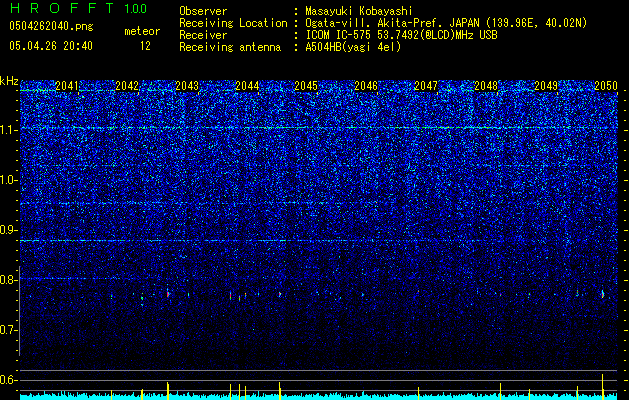Click the tallest yellow peak near 2050
The width and height of the screenshot is (629, 400).
[603, 387]
